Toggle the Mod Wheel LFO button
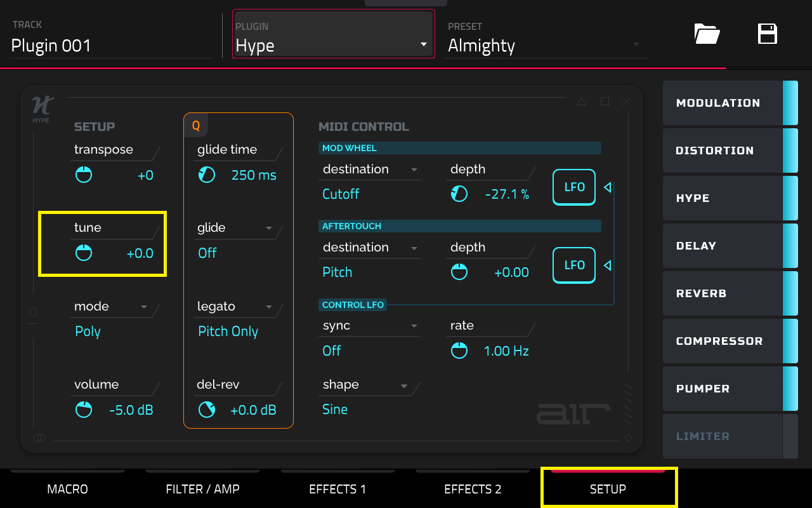This screenshot has width=812, height=508. click(x=574, y=187)
